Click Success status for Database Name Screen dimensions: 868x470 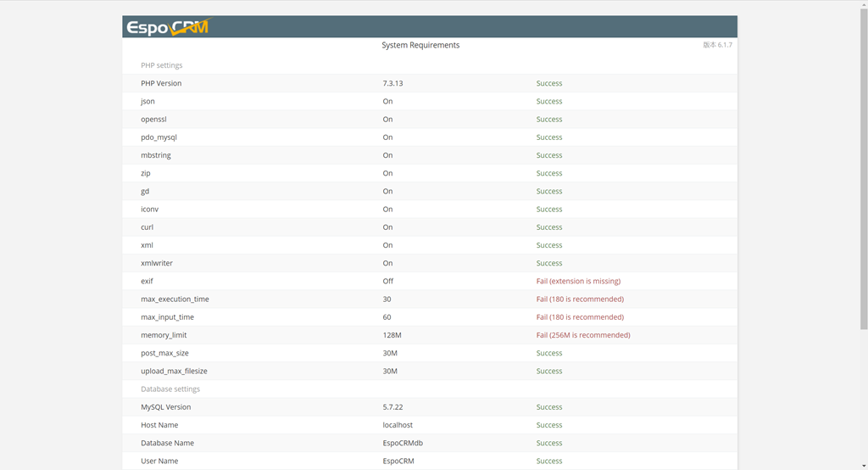point(549,443)
